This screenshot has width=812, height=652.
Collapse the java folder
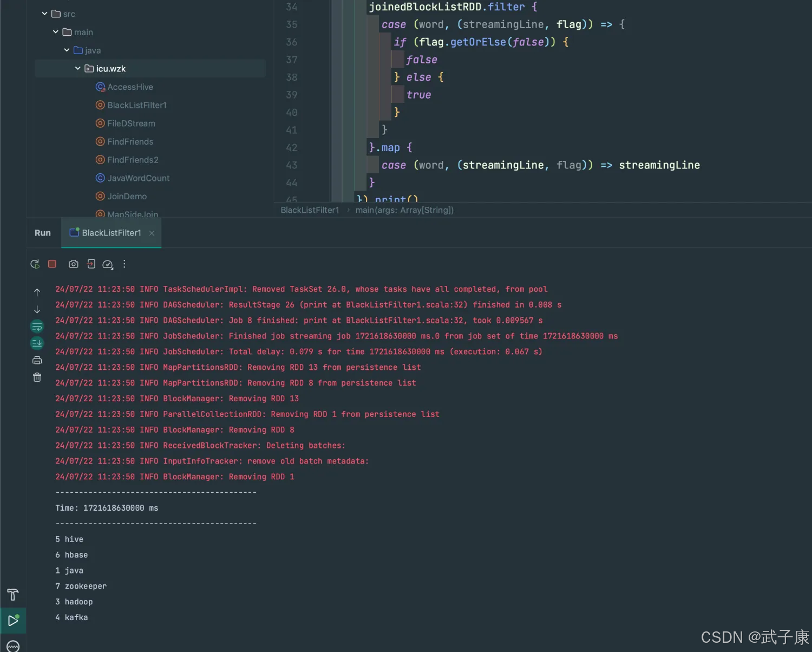click(x=67, y=50)
